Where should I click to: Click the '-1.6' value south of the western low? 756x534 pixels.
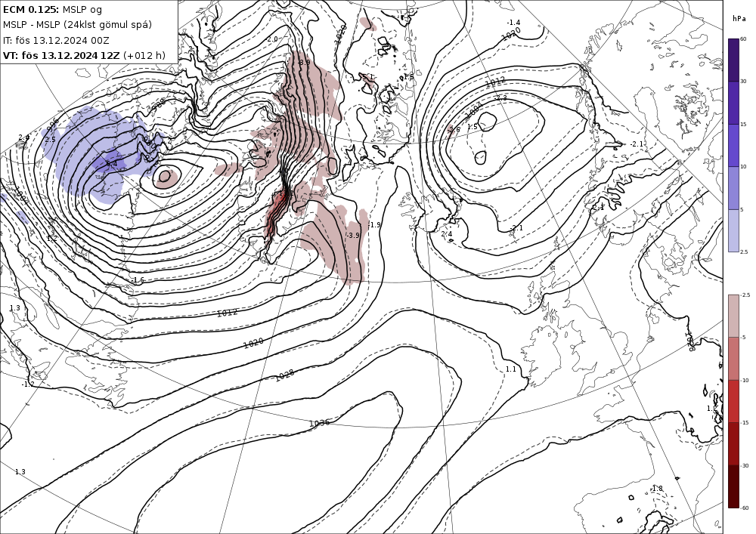(x=138, y=279)
